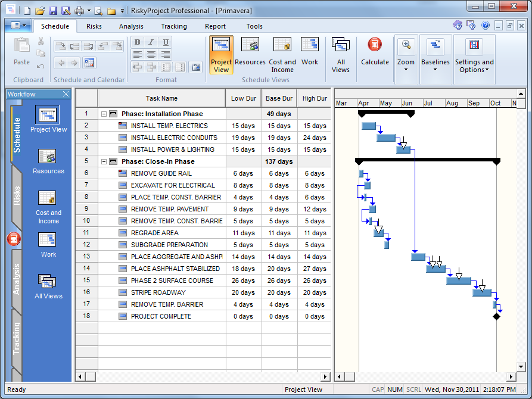Image resolution: width=532 pixels, height=399 pixels.
Task: Switch to the Tracking ribbon tab
Action: pyautogui.click(x=174, y=26)
